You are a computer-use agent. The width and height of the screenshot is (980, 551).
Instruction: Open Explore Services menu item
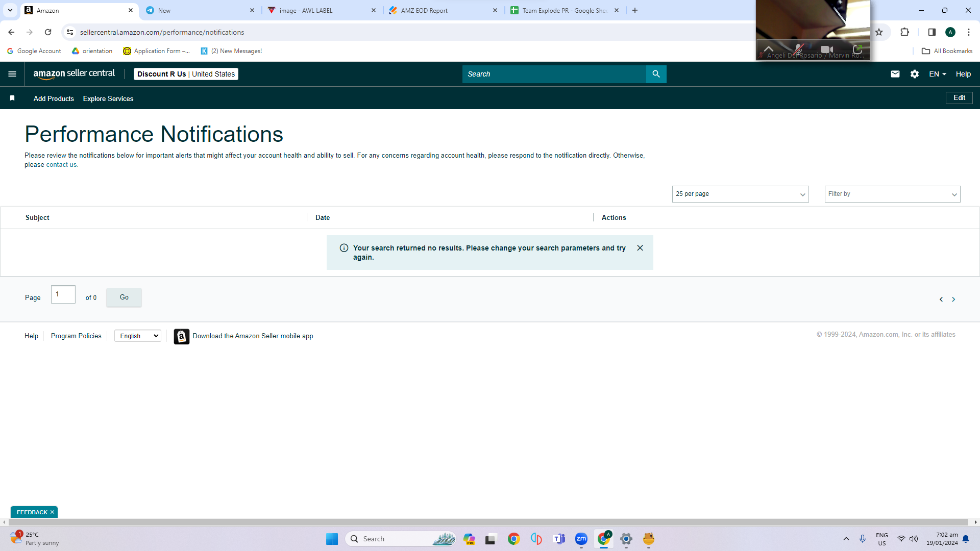point(108,98)
